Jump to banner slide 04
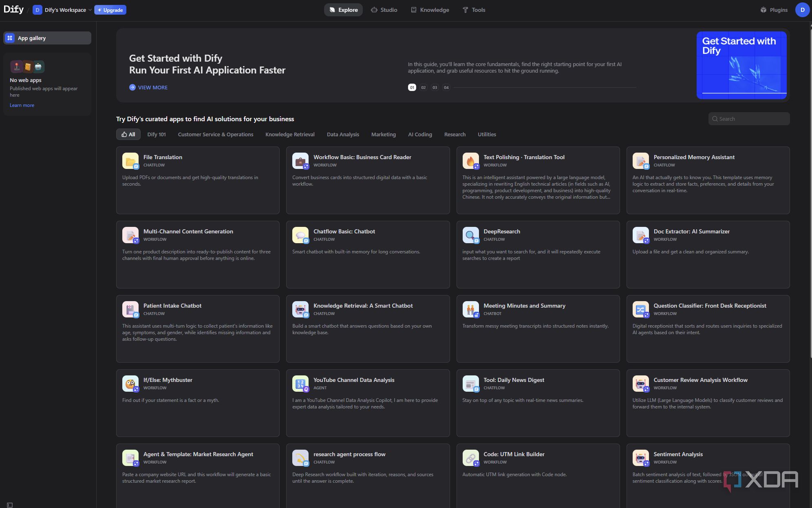The height and width of the screenshot is (508, 812). 446,87
